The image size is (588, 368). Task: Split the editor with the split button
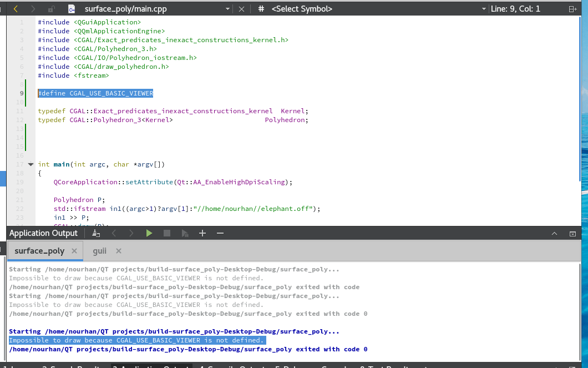pos(572,9)
